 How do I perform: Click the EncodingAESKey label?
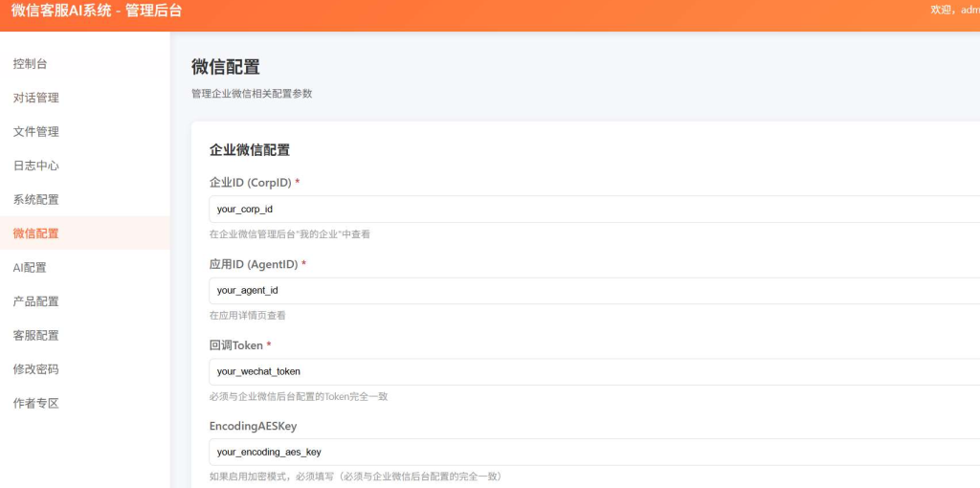(x=253, y=426)
